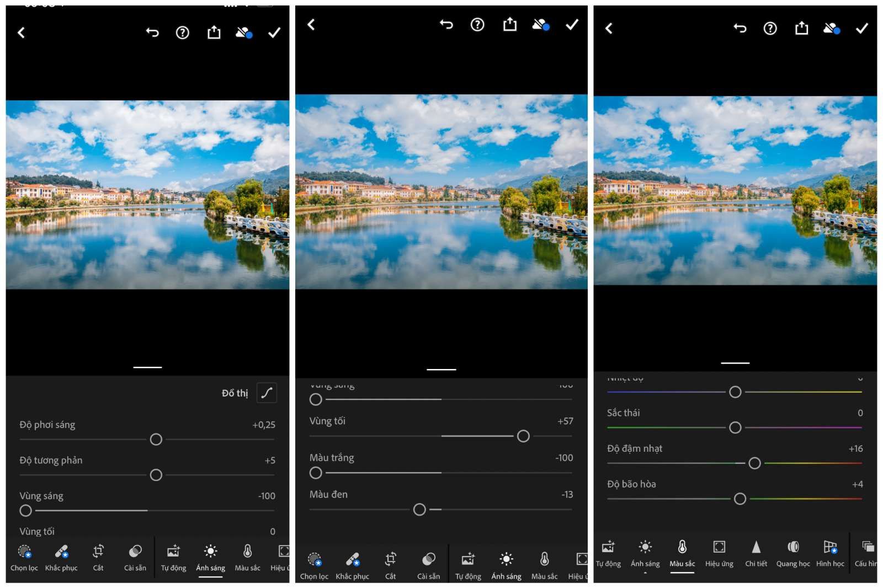This screenshot has width=883, height=588.
Task: Adjust the Màu đen slider handle
Action: pos(419,509)
